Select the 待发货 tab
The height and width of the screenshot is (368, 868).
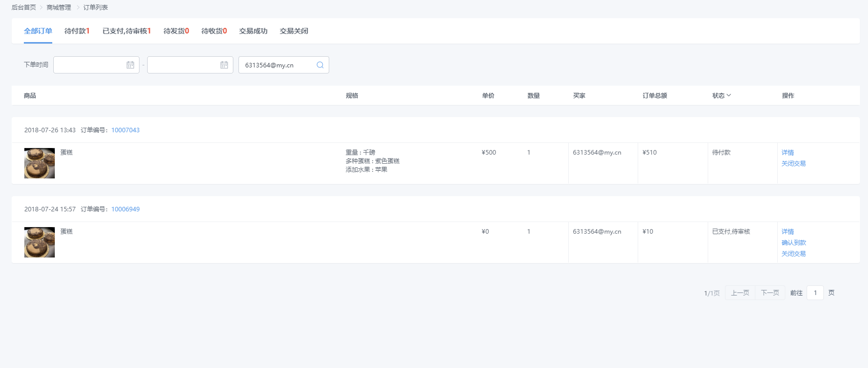176,31
